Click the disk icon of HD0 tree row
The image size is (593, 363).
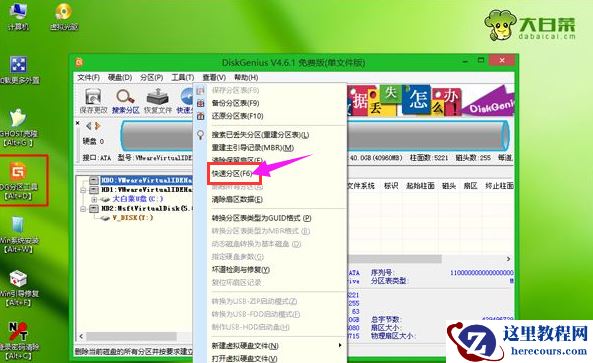[94, 180]
